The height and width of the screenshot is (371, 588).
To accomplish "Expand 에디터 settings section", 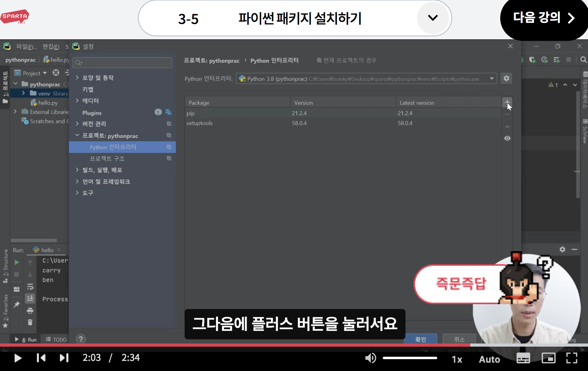I will [x=77, y=101].
